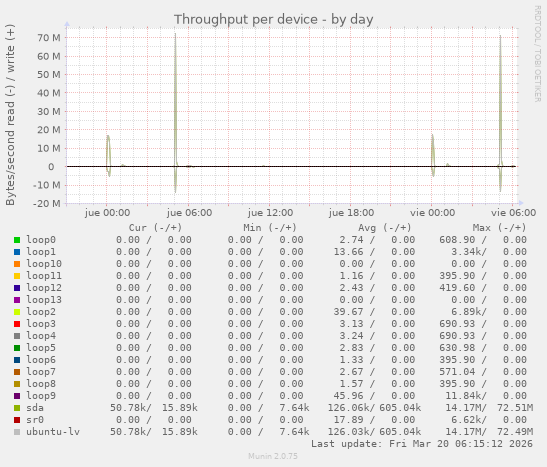The image size is (547, 467).
Task: Click the tall spike peak near vie 06:00
Action: click(500, 36)
